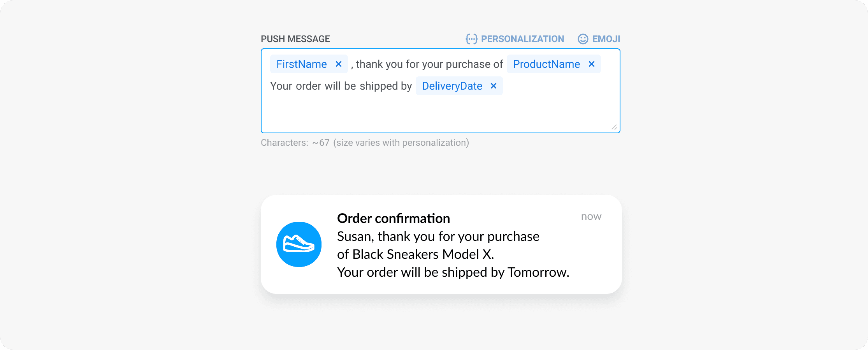Viewport: 868px width, 350px height.
Task: Click the resize handle of the message box
Action: 614,127
